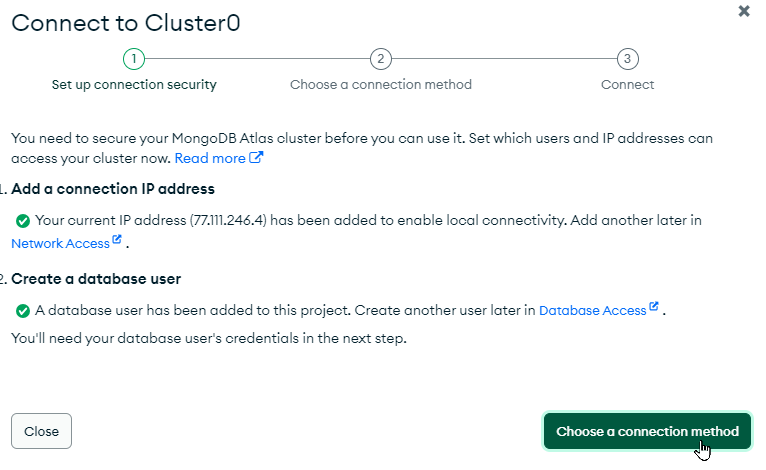Select the 'Set up connection security' step label
Screen dimensions: 766x470
point(134,85)
